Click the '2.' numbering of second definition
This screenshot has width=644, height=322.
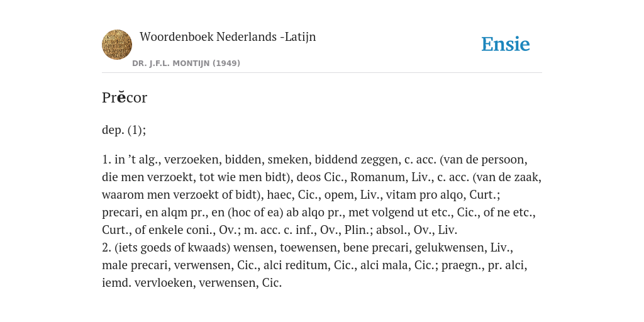106,248
